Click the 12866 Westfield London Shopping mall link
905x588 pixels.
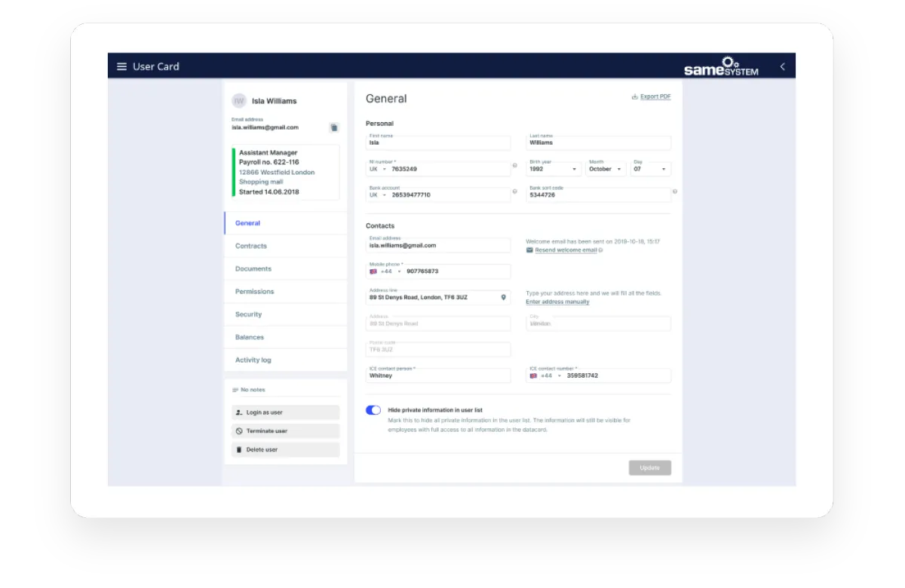[x=277, y=177]
